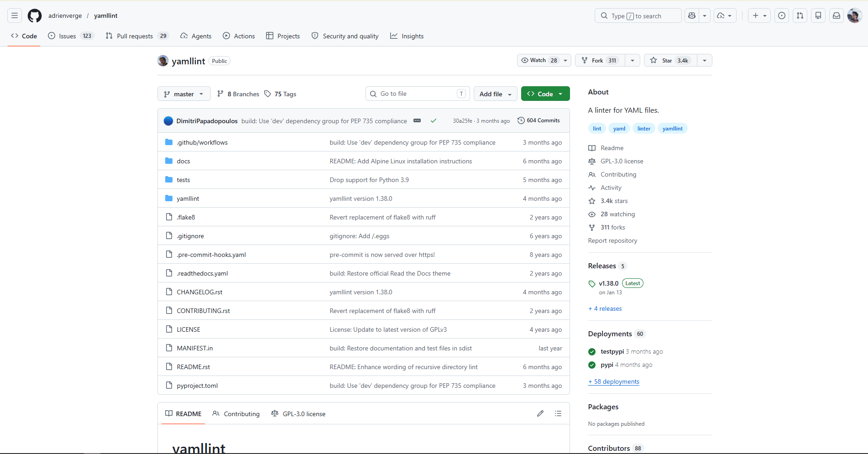Viewport: 868px width, 454px height.
Task: Click the v1.38.0 release tag icon
Action: coord(592,284)
